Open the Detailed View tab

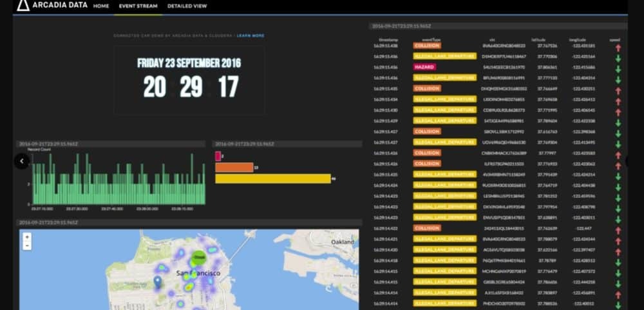187,6
